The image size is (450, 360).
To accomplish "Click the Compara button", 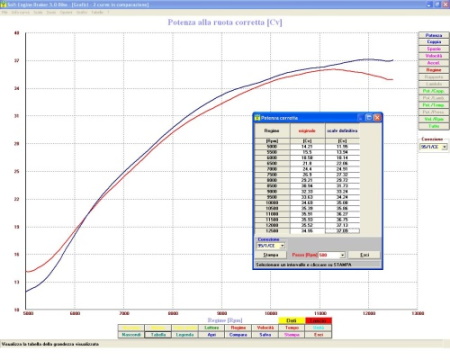I will point(238,335).
